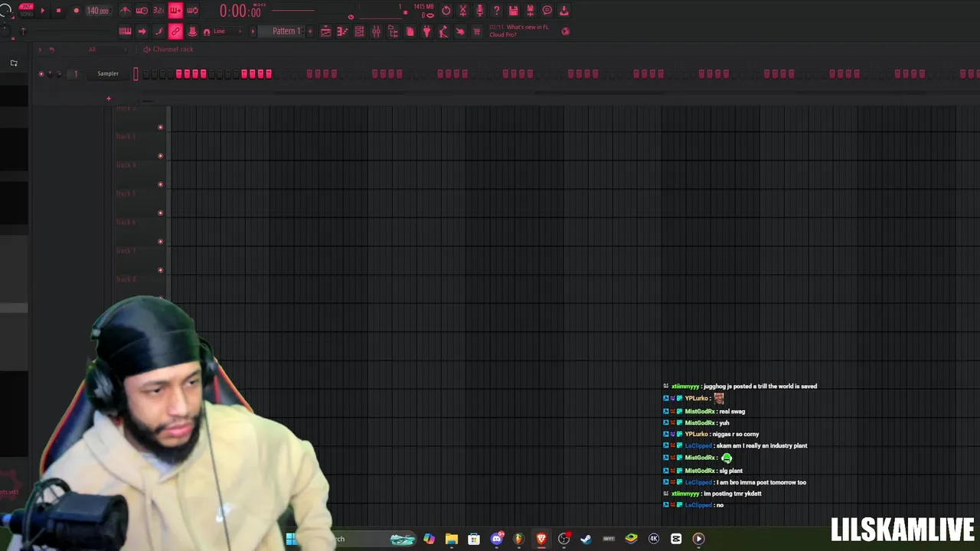Expand the channel rack options arrow
This screenshot has width=980, height=551.
[40, 50]
